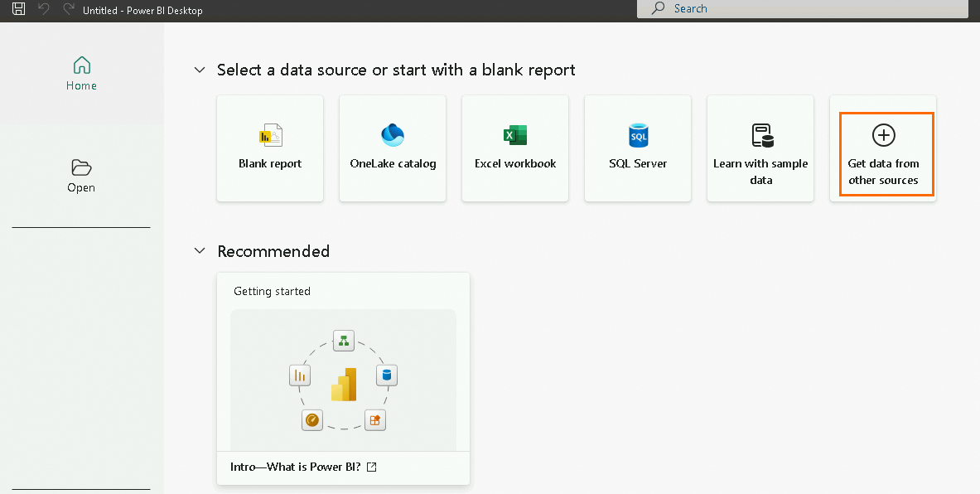Image resolution: width=980 pixels, height=494 pixels.
Task: Click the green hierarchy icon in illustration
Action: click(343, 341)
